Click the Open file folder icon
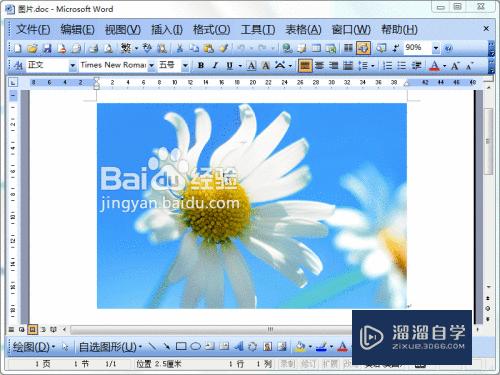 click(x=32, y=49)
